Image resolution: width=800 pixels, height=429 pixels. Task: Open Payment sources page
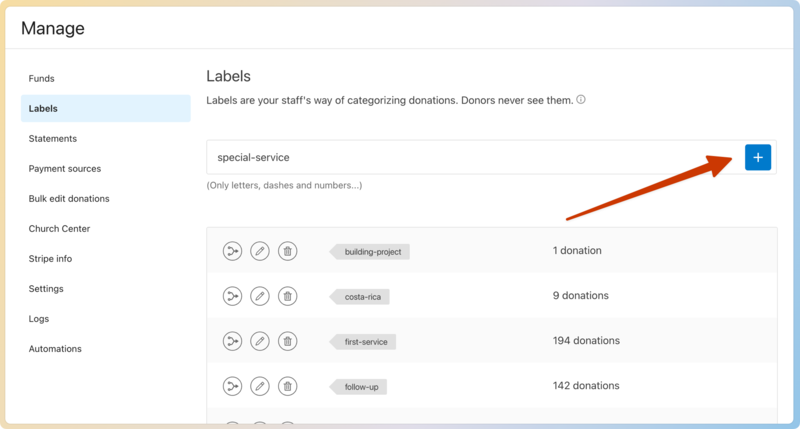pyautogui.click(x=65, y=168)
